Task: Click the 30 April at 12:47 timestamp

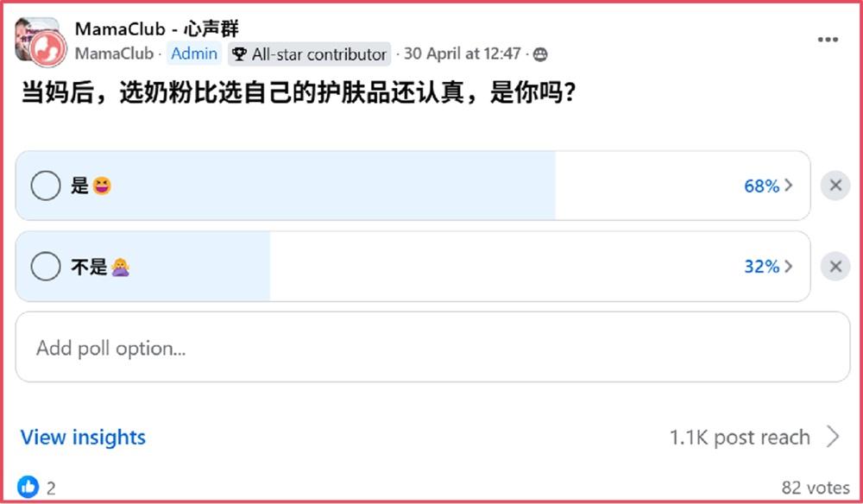Action: pos(463,54)
